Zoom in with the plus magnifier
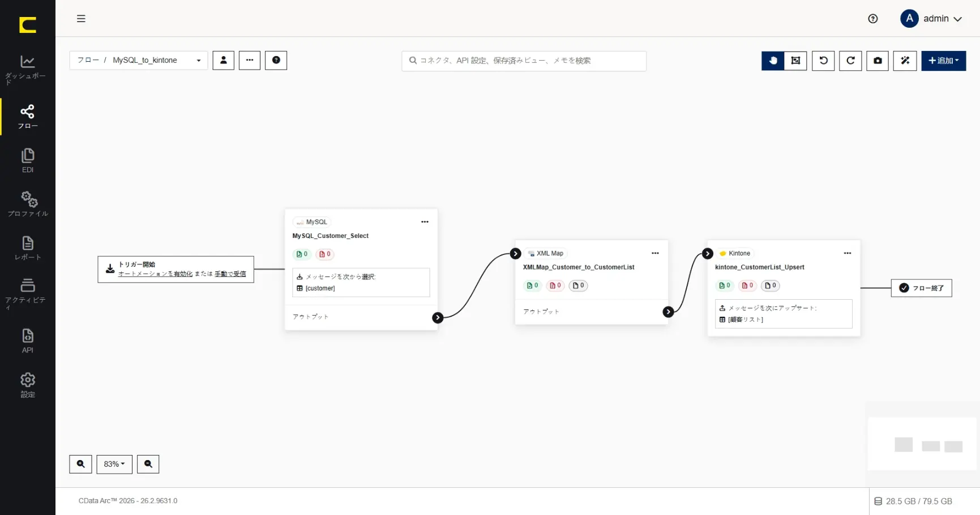Screen dimensions: 980x515 (80, 464)
